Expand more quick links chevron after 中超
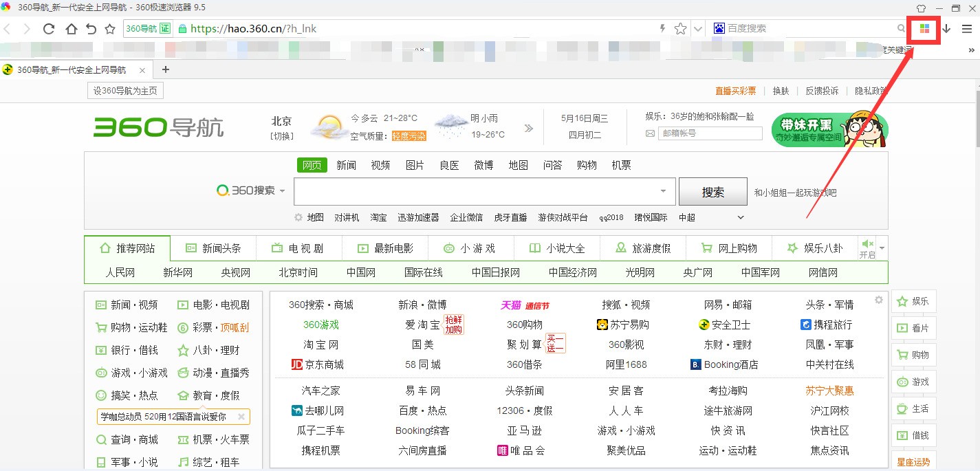Viewport: 980px width, 471px height. [741, 217]
